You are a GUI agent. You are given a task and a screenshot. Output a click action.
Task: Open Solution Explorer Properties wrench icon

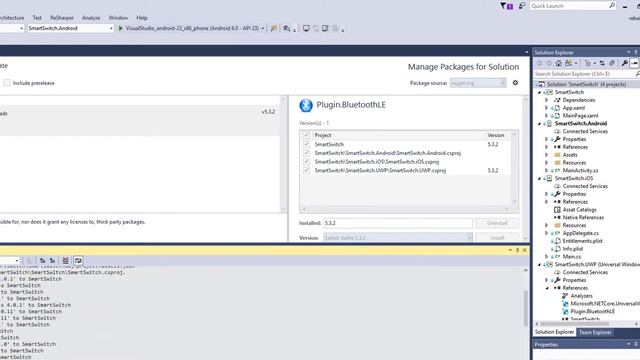pyautogui.click(x=624, y=63)
